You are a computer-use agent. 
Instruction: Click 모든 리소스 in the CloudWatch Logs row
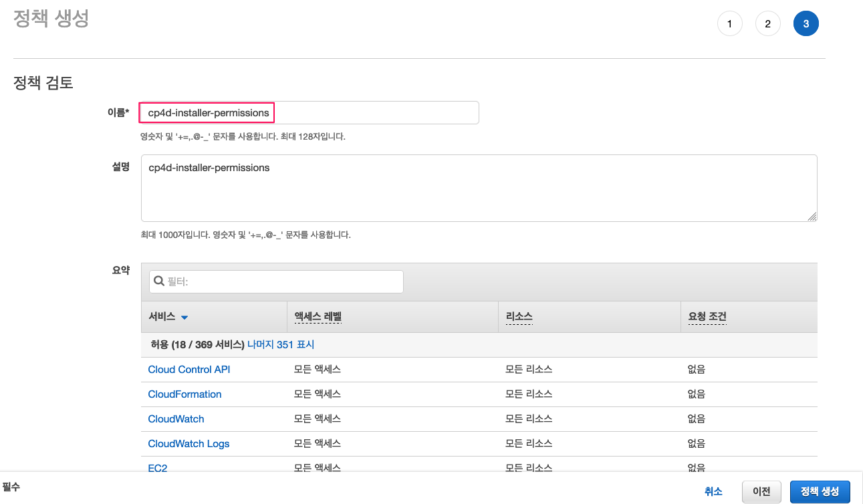tap(529, 444)
